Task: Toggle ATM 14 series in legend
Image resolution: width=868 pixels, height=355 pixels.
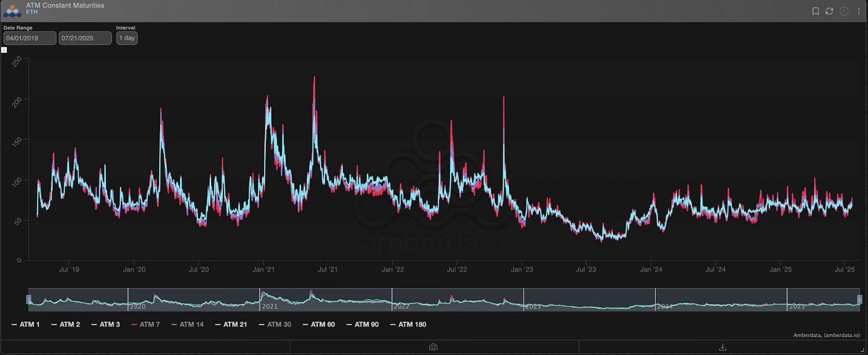Action: point(187,325)
